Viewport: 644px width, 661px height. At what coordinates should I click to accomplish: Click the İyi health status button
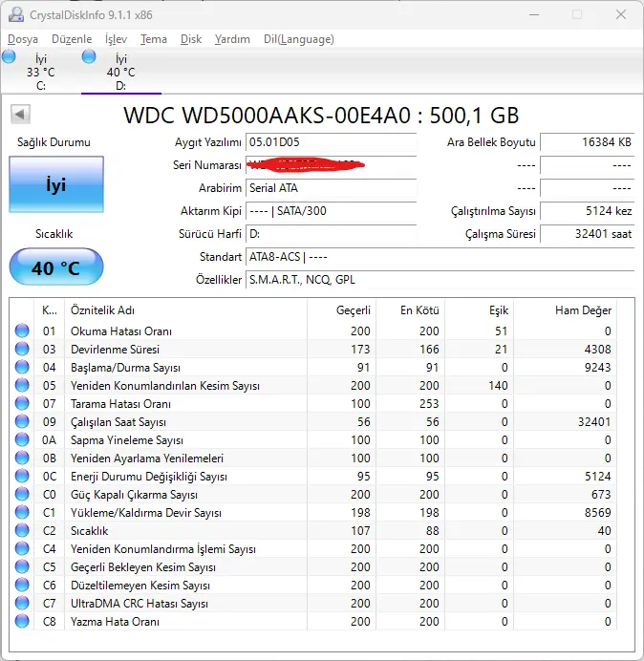click(56, 184)
